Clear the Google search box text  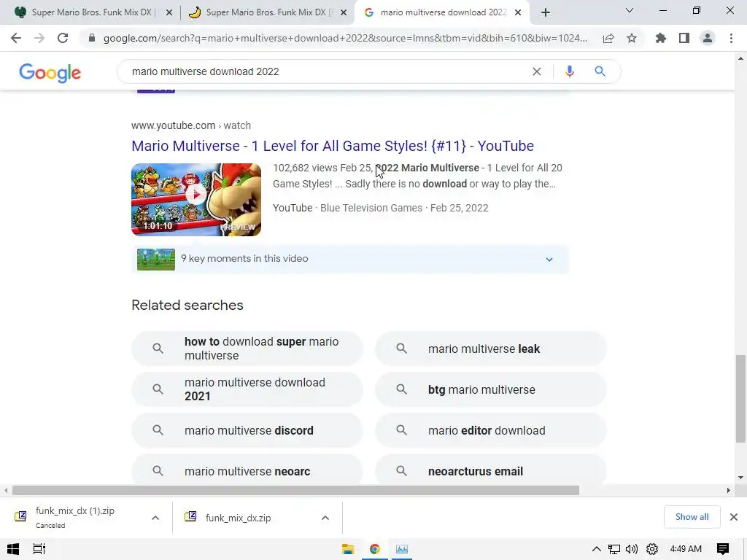537,71
